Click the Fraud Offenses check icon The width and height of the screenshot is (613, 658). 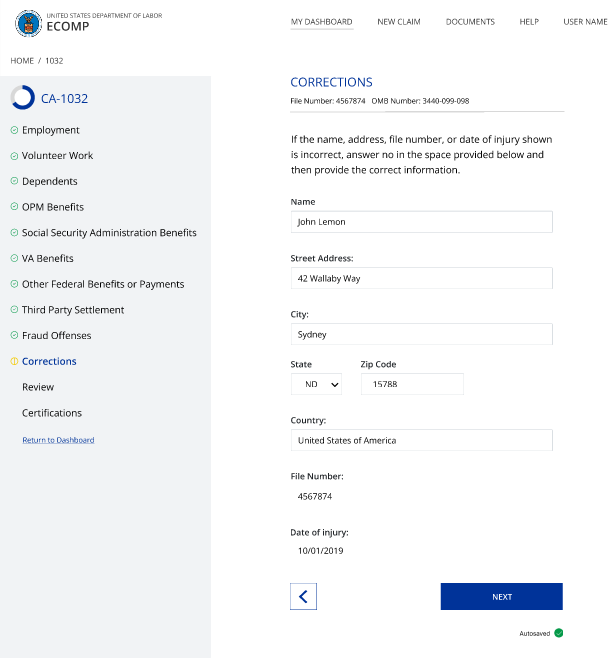coord(14,336)
